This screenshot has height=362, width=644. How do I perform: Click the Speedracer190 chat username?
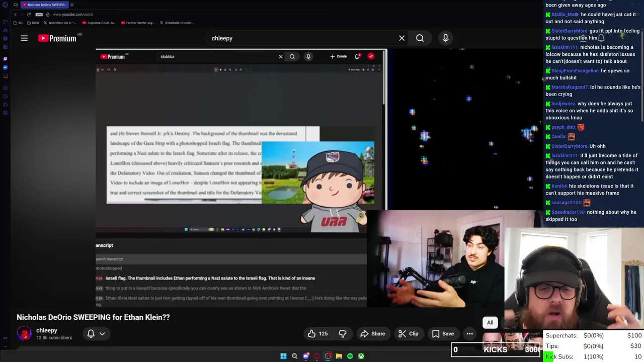coord(568,212)
